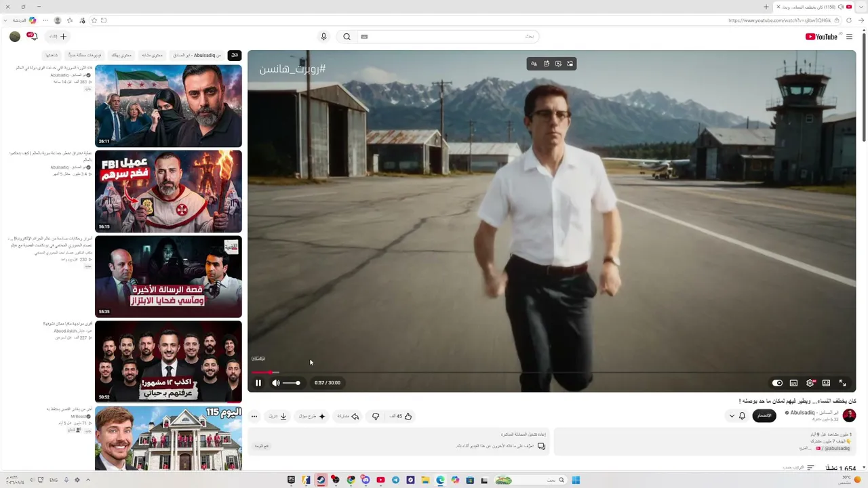Open the Windows Start menu
The height and width of the screenshot is (488, 868).
click(576, 480)
